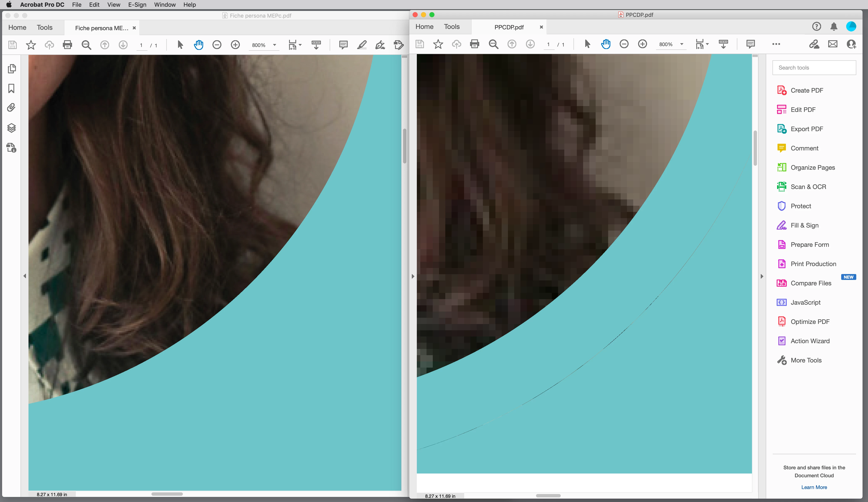868x502 pixels.
Task: Open 800% zoom dropdown in PPCDP window
Action: 681,44
